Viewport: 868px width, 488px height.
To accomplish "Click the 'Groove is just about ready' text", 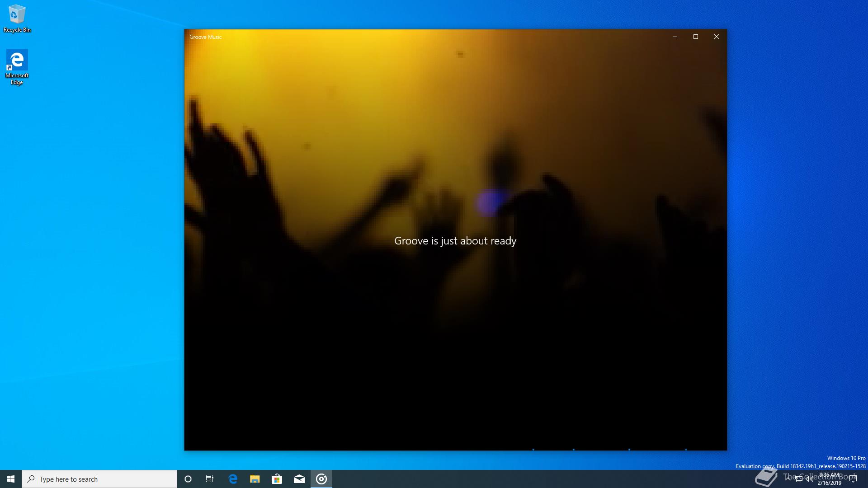I will coord(455,241).
